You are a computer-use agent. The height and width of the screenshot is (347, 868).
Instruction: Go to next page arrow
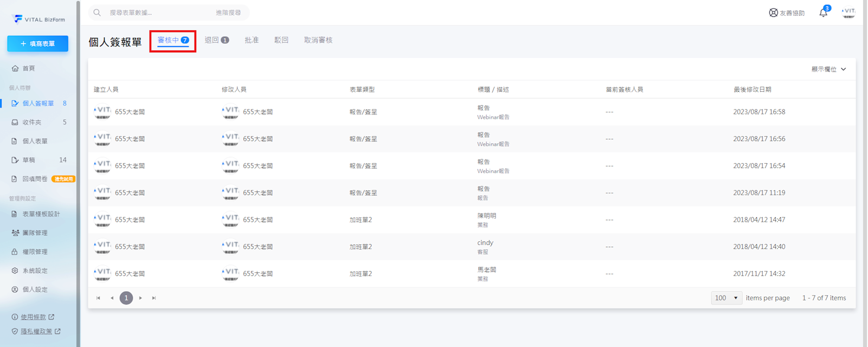(140, 298)
